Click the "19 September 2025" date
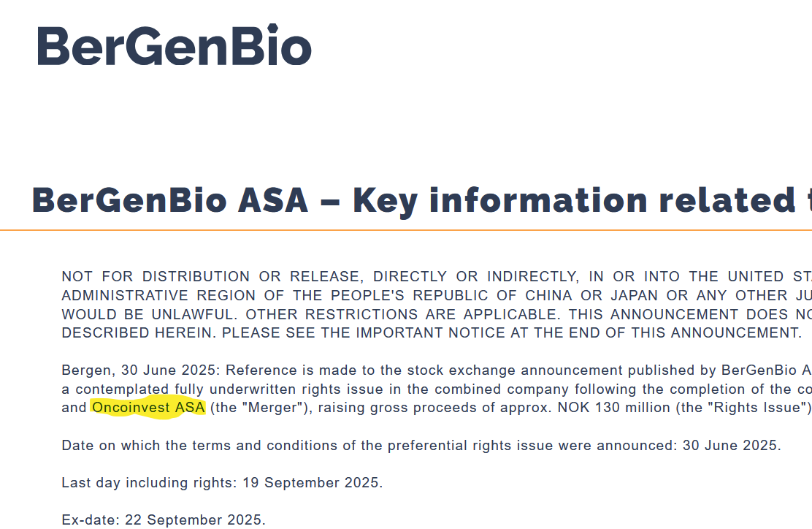The height and width of the screenshot is (529, 812). pyautogui.click(x=311, y=482)
